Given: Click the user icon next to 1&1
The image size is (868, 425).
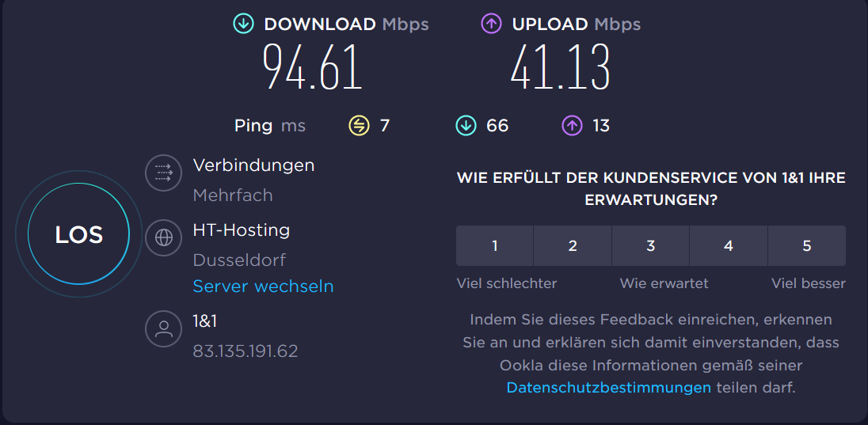Looking at the screenshot, I should (164, 328).
